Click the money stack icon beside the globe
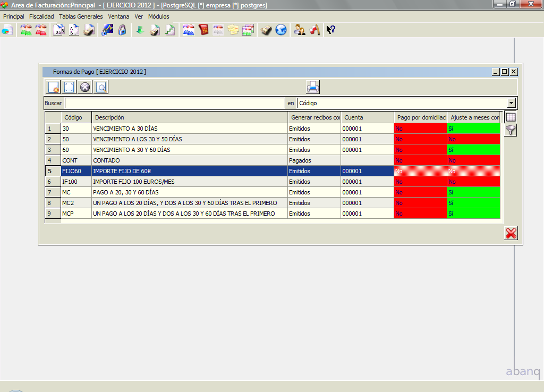The width and height of the screenshot is (544, 392). pos(266,30)
